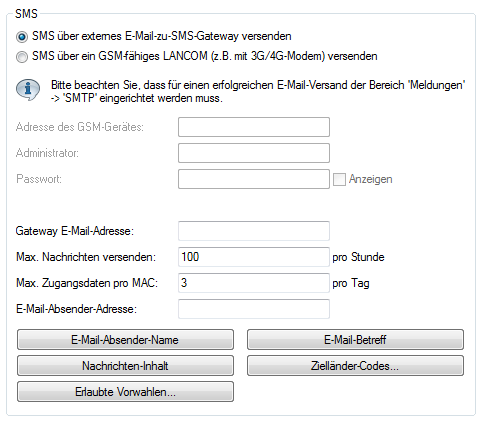Viewport: 481px width, 422px height.
Task: Open E-Mail-Absender-Name settings
Action: click(125, 340)
